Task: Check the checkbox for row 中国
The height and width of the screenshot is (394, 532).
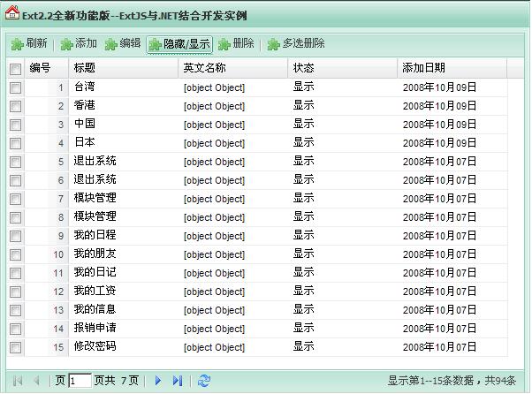Action: 15,125
